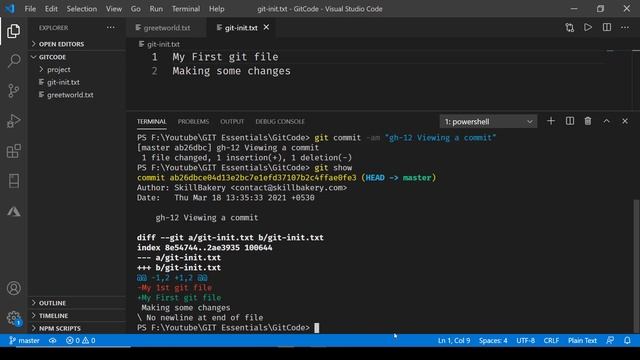Switch to the Debug Console tab
Screen dimensions: 640x360
(280, 122)
